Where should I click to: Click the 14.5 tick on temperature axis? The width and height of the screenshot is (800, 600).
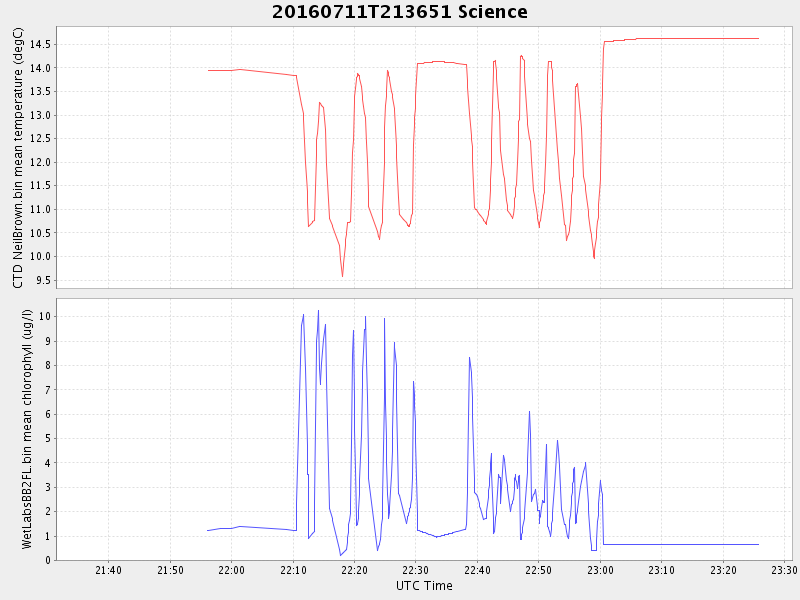point(40,45)
